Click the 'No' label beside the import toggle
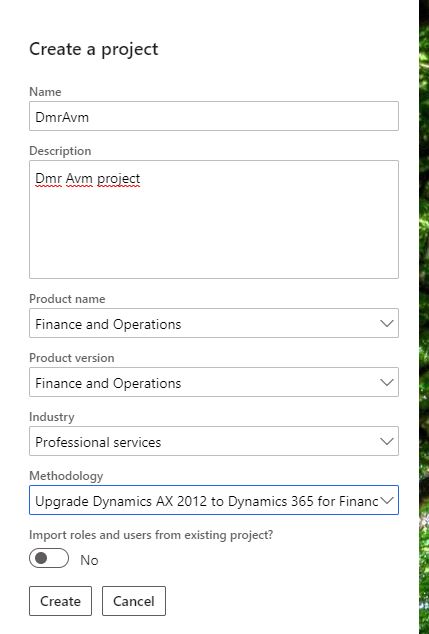Viewport: 429px width, 634px height. (x=89, y=560)
